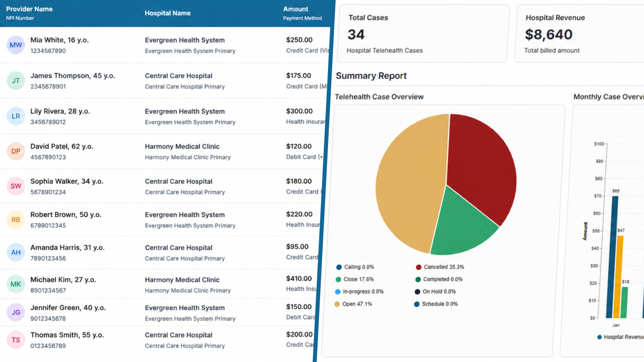The image size is (644, 362).
Task: Click the $200.00 amount cell
Action: 299,334
